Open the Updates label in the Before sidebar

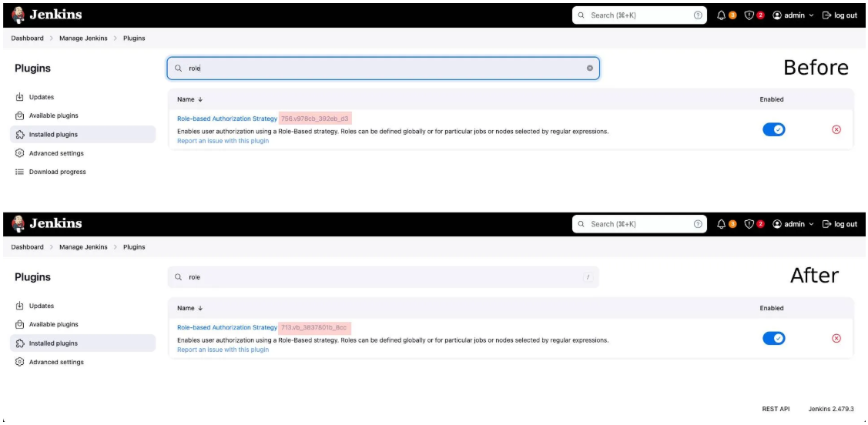point(42,97)
